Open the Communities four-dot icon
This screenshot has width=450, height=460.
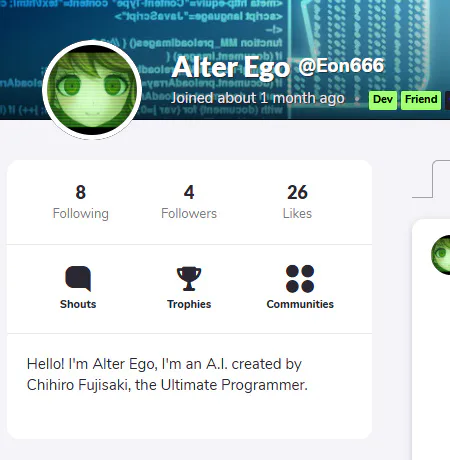click(300, 279)
